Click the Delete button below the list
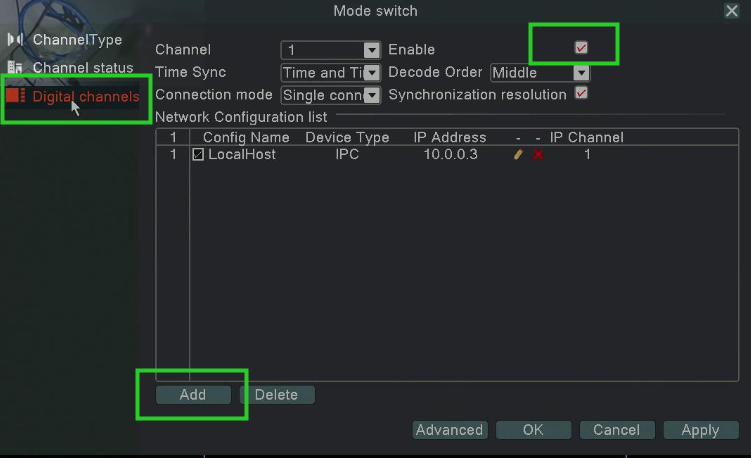This screenshot has height=458, width=751. pos(277,395)
